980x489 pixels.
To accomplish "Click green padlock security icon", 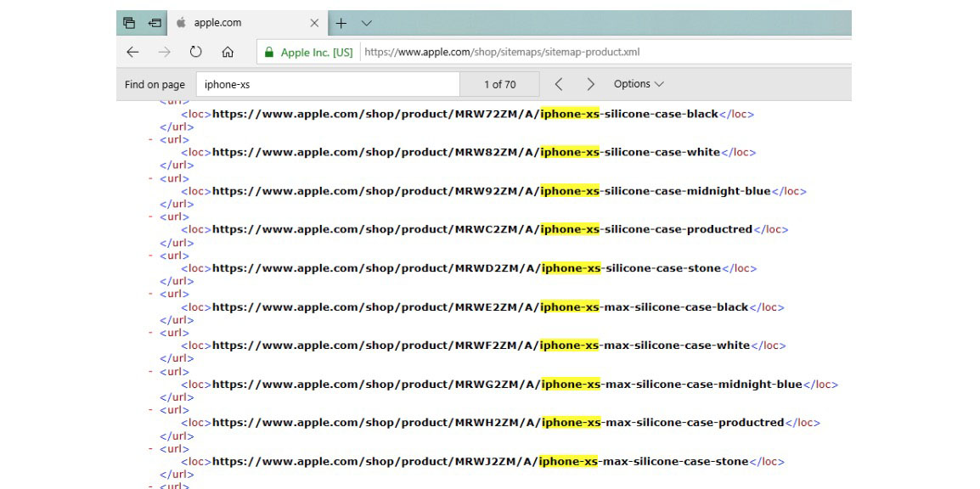I will coord(268,53).
